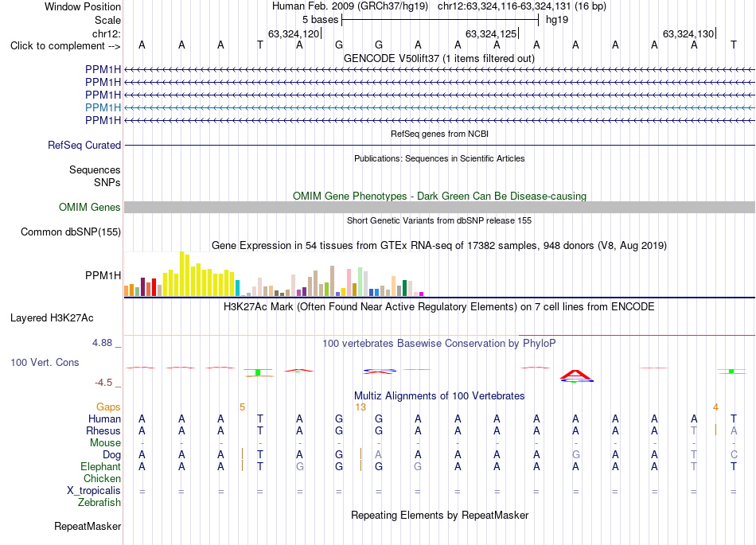Select the light blue PPM1H transcript label
Viewport: 756px width, 545px height.
pyautogui.click(x=103, y=107)
